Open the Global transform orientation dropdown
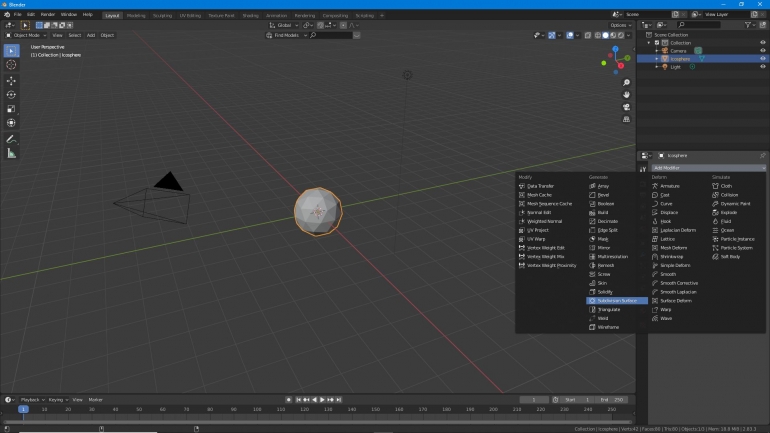Image resolution: width=770 pixels, height=433 pixels. click(x=284, y=25)
